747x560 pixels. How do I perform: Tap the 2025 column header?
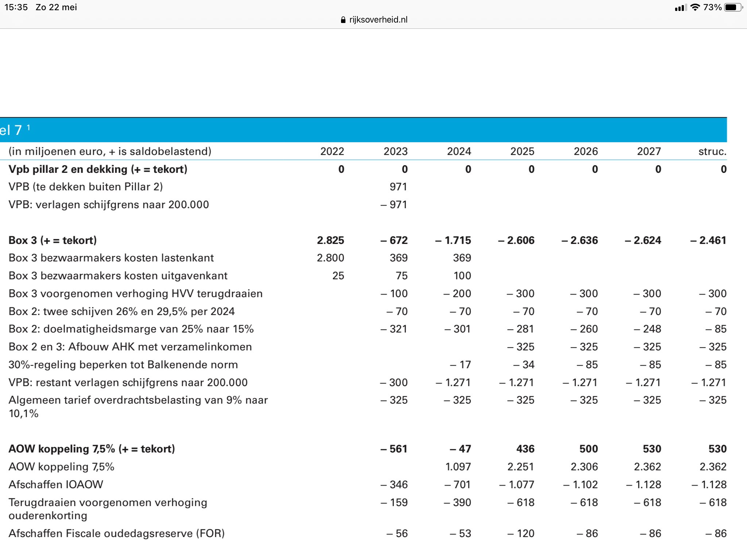(x=522, y=151)
